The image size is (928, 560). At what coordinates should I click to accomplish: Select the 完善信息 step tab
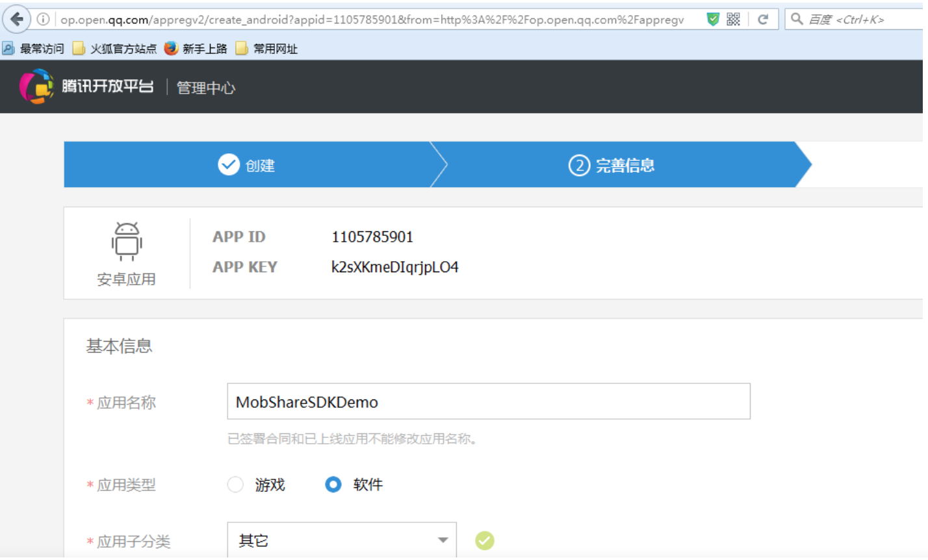tap(612, 165)
